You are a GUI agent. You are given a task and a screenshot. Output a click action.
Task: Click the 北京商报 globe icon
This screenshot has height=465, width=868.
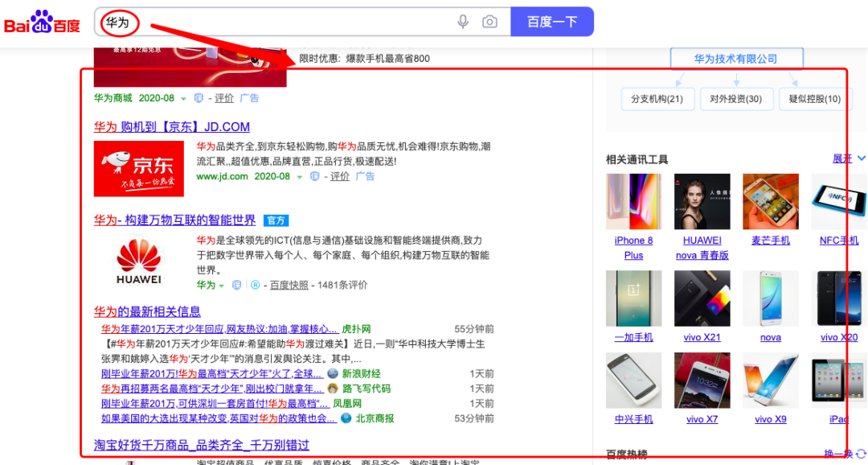pos(346,418)
